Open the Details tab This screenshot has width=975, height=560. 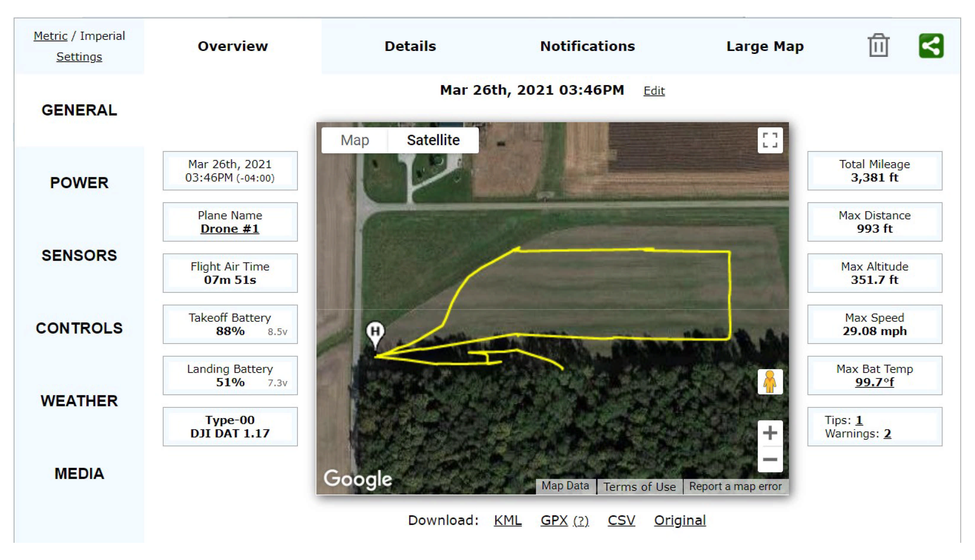(410, 46)
